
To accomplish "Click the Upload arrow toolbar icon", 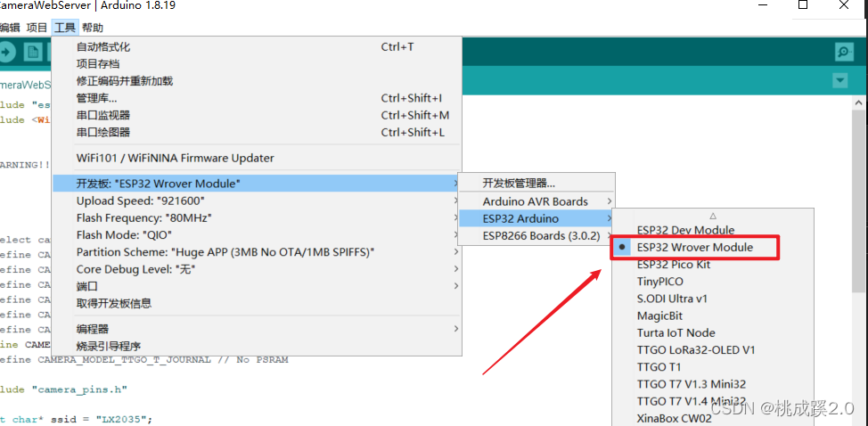I will pos(6,53).
